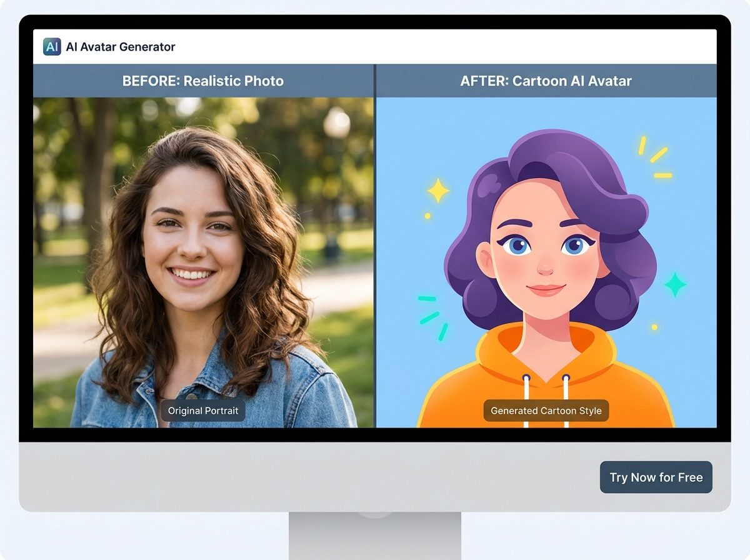The image size is (750, 560).
Task: Click the small yellow dot under teal sparkle
Action: (x=654, y=327)
